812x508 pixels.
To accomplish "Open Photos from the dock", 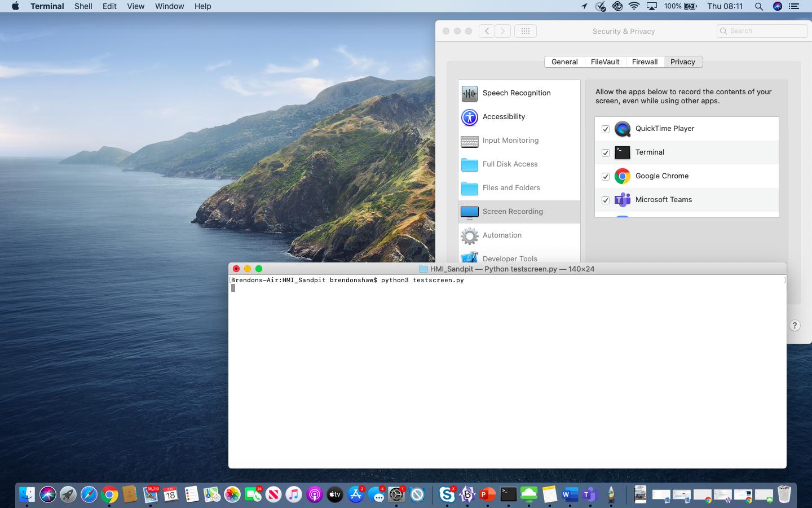I will 232,495.
